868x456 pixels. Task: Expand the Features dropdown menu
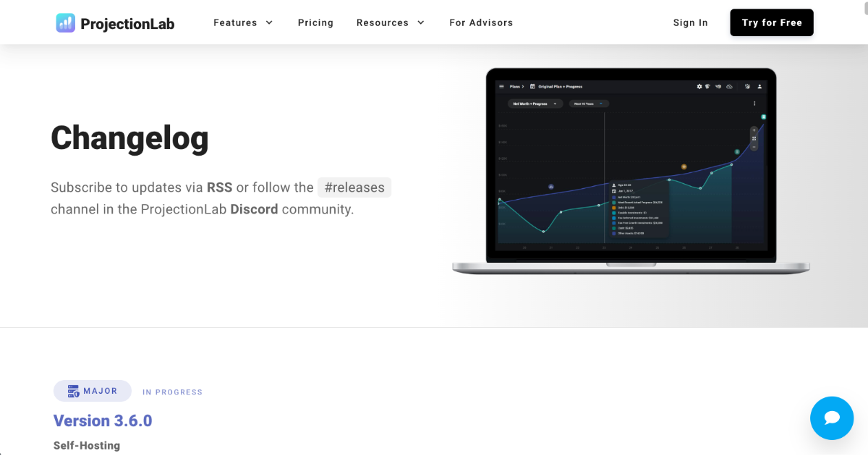[x=243, y=22]
